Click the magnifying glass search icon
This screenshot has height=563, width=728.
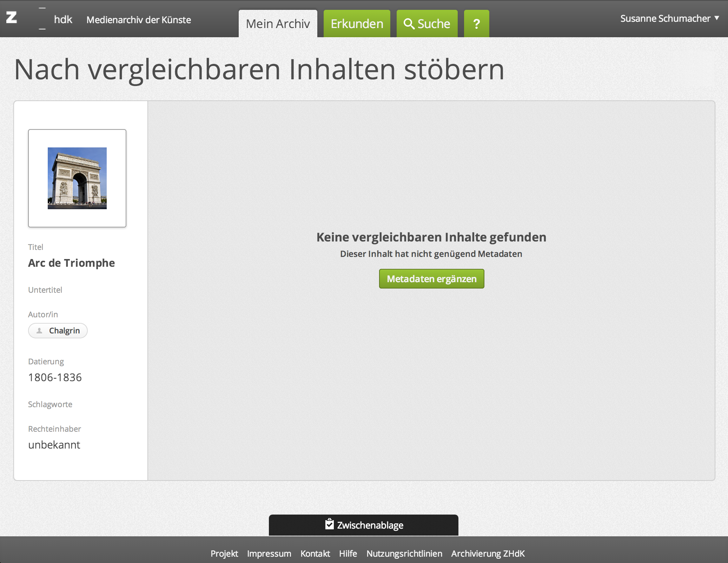click(409, 24)
